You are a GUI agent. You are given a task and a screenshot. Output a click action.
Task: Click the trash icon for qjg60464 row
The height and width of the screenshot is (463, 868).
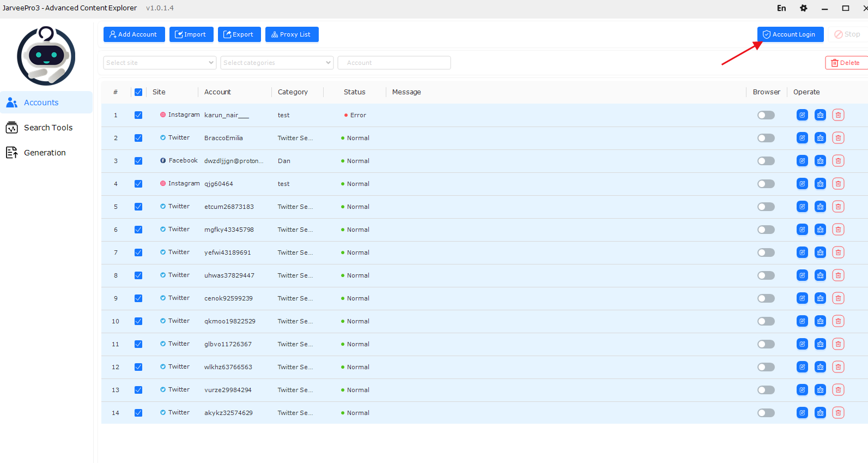coord(838,184)
